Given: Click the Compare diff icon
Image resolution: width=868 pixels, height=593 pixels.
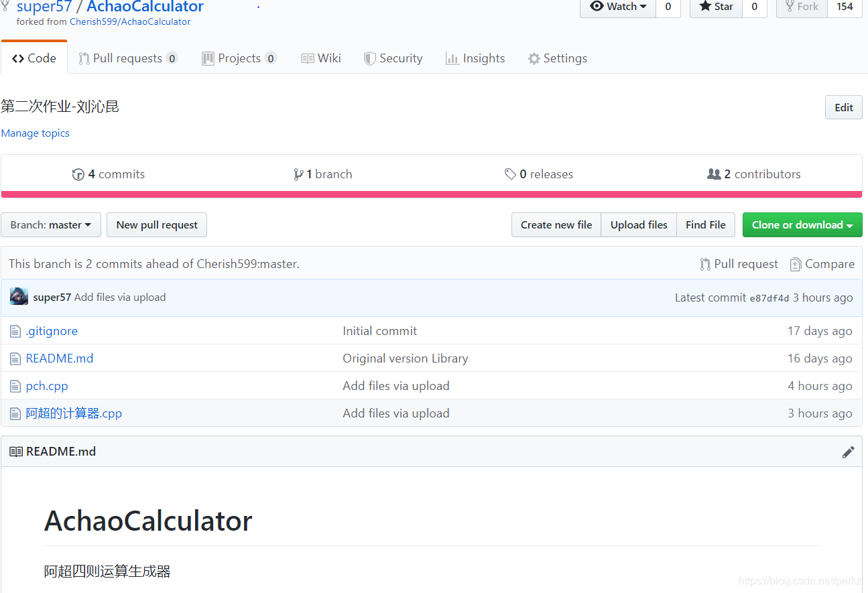Looking at the screenshot, I should pos(796,264).
